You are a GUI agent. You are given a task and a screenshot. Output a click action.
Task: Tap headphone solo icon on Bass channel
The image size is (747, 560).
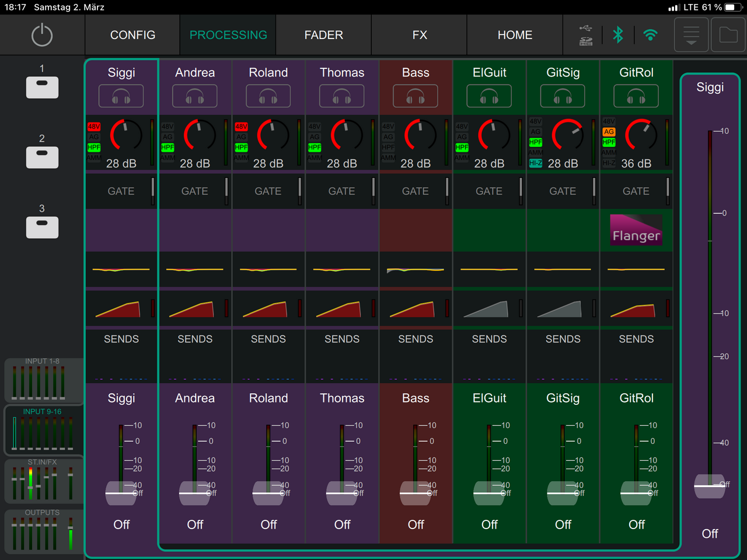(x=416, y=96)
